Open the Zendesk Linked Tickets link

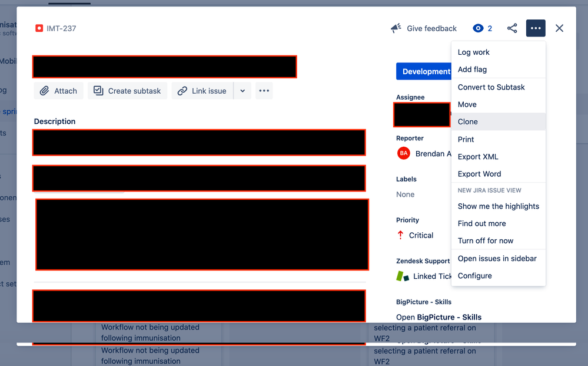tap(433, 276)
